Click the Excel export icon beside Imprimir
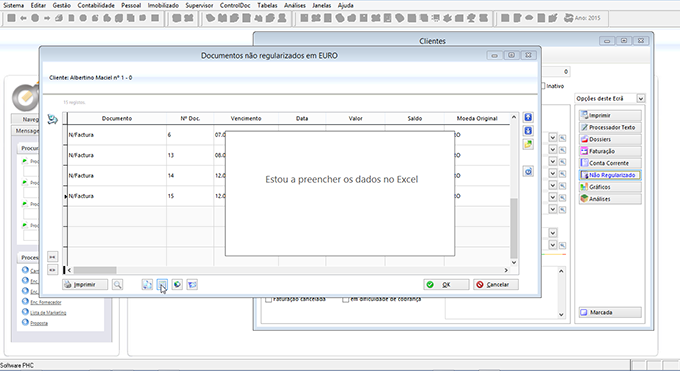The image size is (680, 371). point(162,285)
